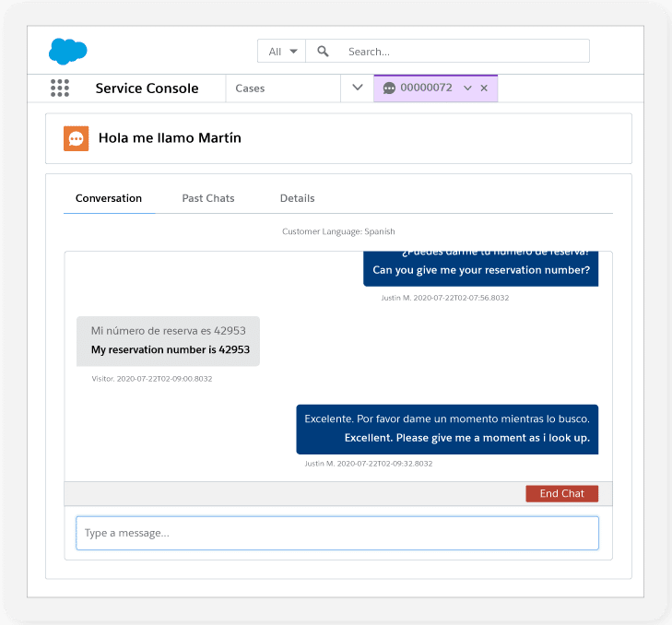Viewport: 672px width, 625px height.
Task: Click the message 'Can you give me your reservation number?'
Action: tap(481, 270)
